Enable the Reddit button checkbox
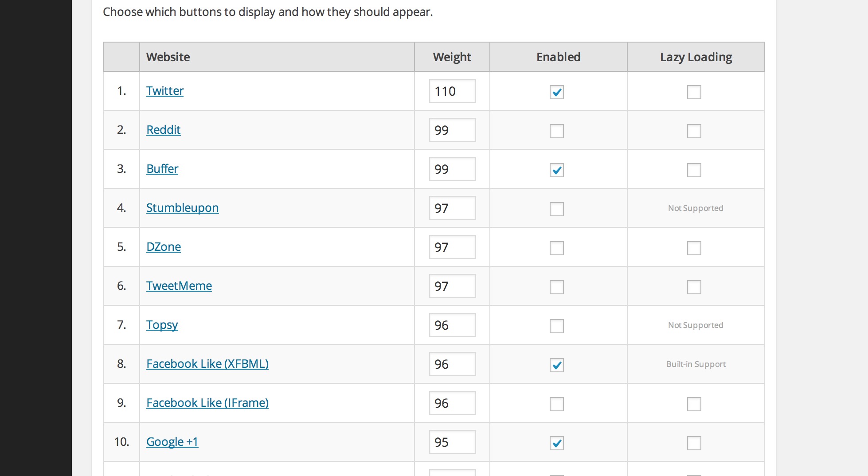This screenshot has width=868, height=476. pyautogui.click(x=556, y=131)
